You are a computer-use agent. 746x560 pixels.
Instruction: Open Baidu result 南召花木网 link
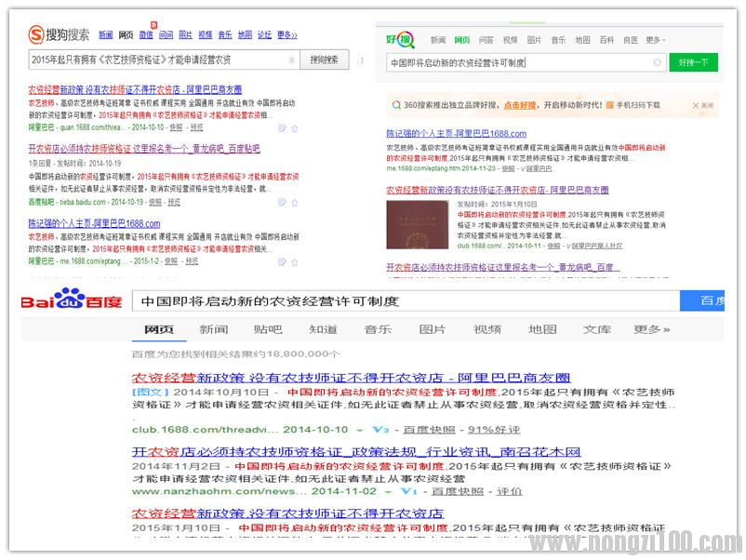pos(356,451)
